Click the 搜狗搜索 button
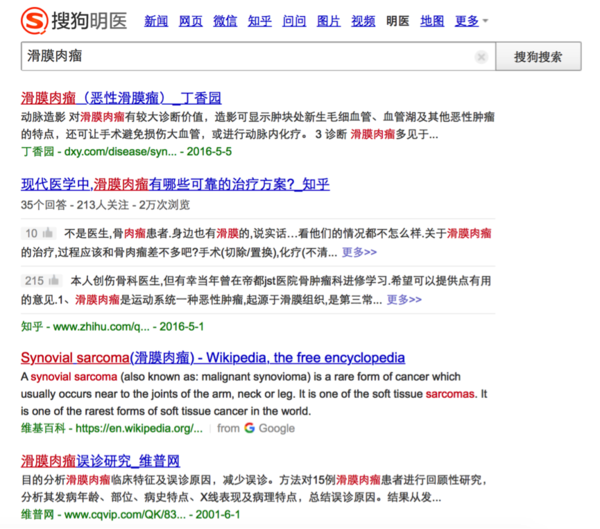Screen dimensions: 600x529 click(538, 57)
